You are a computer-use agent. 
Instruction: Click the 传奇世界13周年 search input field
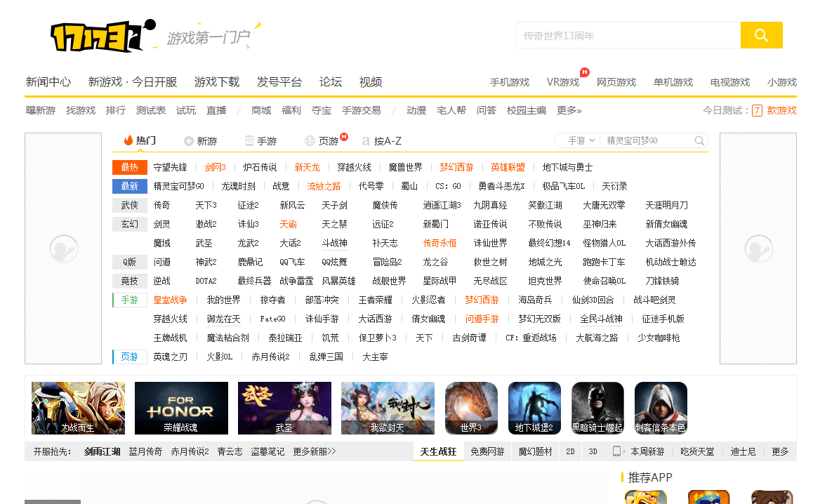click(x=628, y=35)
